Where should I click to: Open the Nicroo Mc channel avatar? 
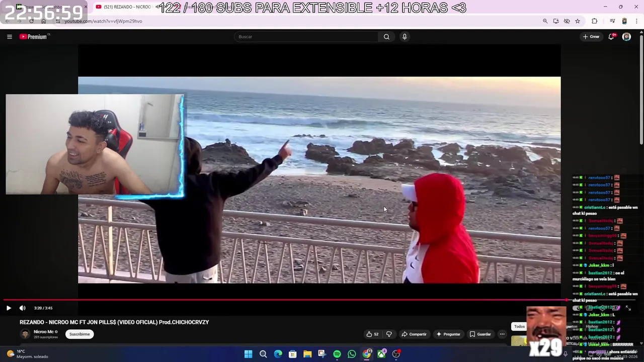25,334
